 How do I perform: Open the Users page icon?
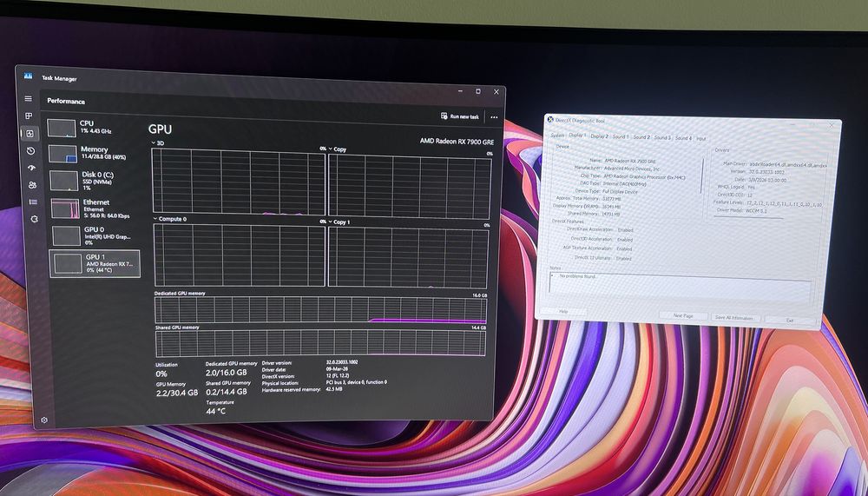pos(32,185)
